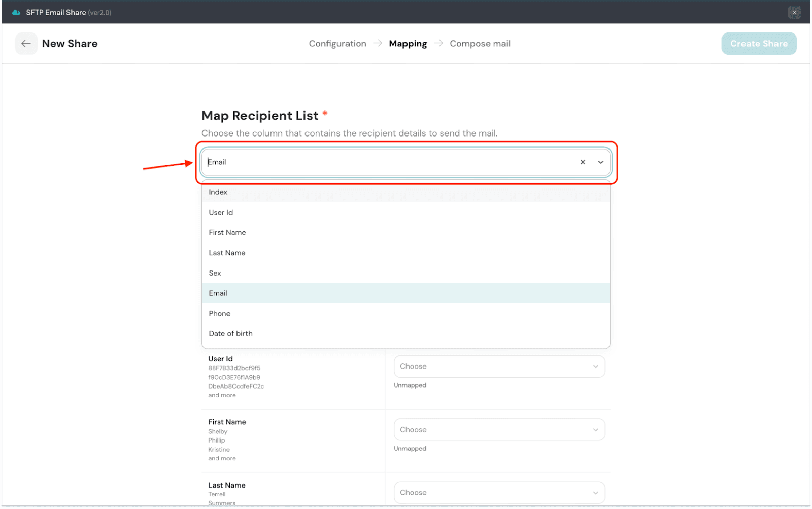Pick First Name from the list

227,233
